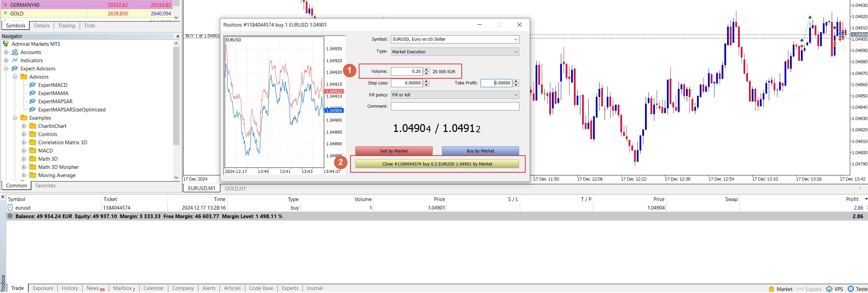Image resolution: width=868 pixels, height=293 pixels.
Task: Click the Sell by Market button
Action: click(x=394, y=151)
